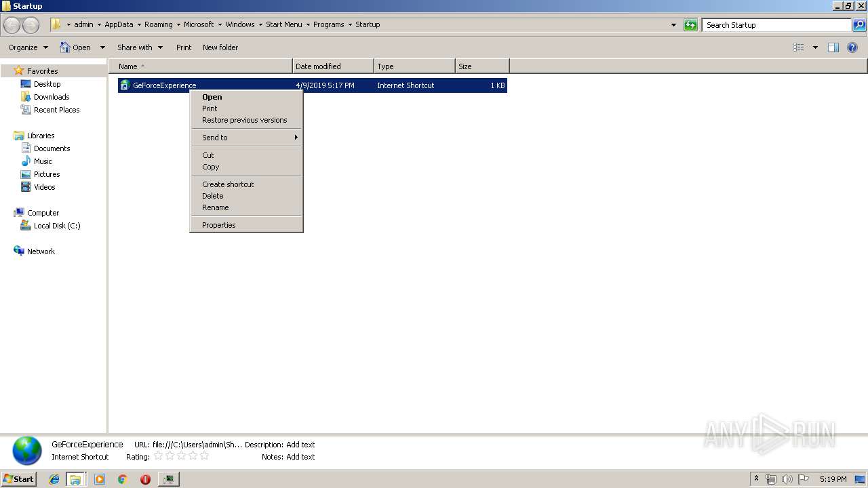Click the Desktop icon in Favorites
This screenshot has height=488, width=868.
click(x=26, y=84)
